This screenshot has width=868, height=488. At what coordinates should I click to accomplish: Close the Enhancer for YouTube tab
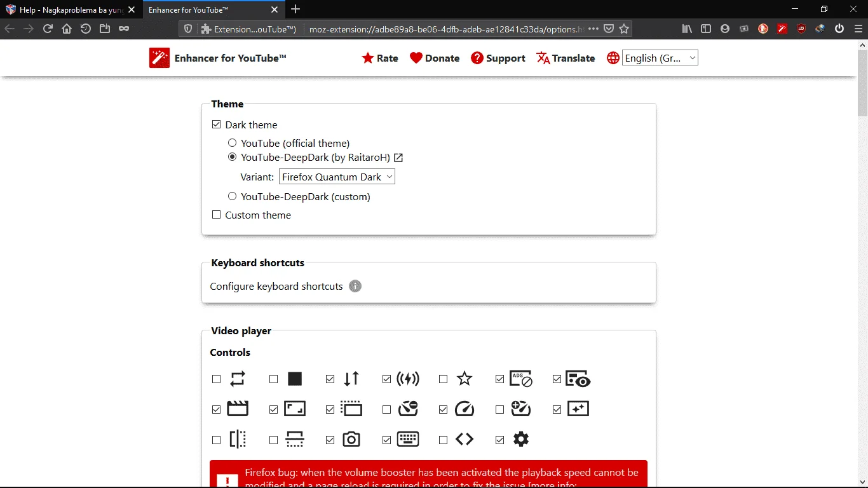[274, 10]
